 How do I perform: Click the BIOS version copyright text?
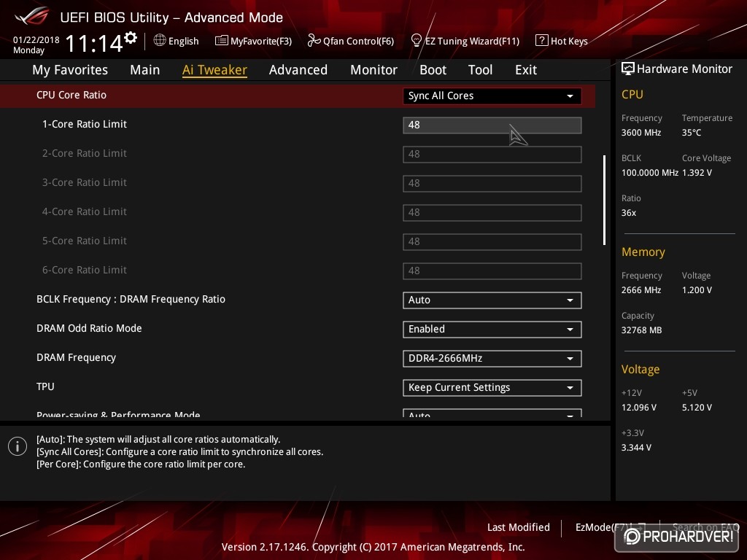pos(373,547)
